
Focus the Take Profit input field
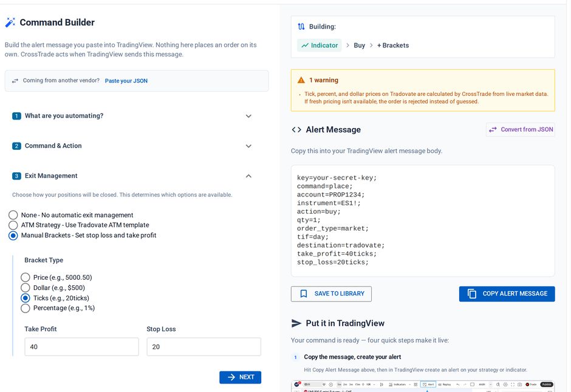click(x=81, y=346)
